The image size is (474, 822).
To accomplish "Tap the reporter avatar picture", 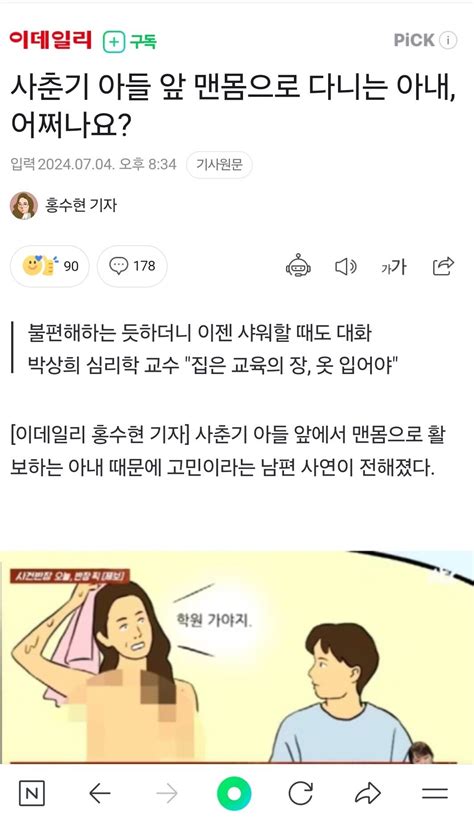I will pos(24,206).
